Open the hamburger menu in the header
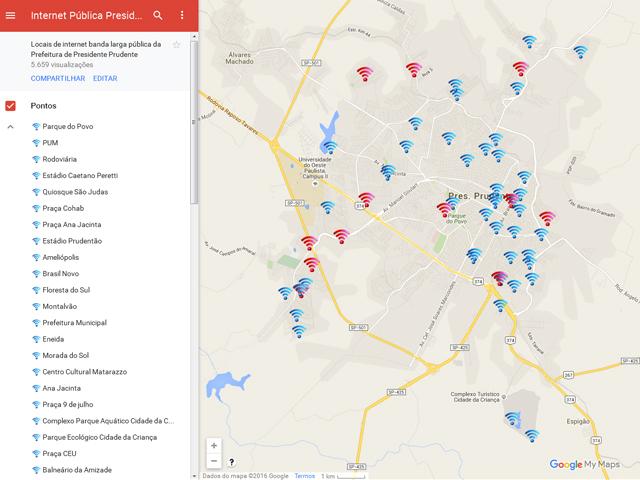 (10, 16)
